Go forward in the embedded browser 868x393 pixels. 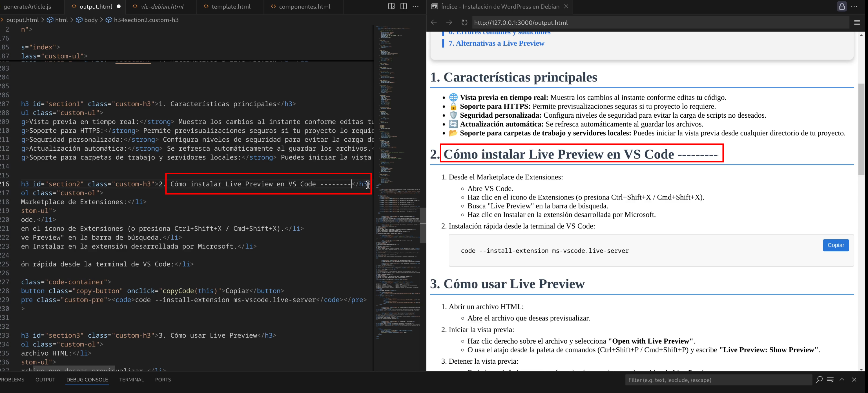pos(449,22)
